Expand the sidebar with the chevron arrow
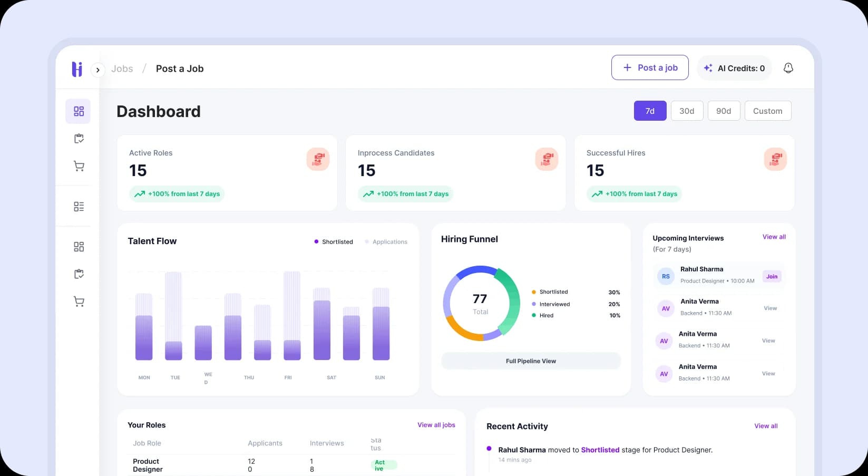 point(98,70)
